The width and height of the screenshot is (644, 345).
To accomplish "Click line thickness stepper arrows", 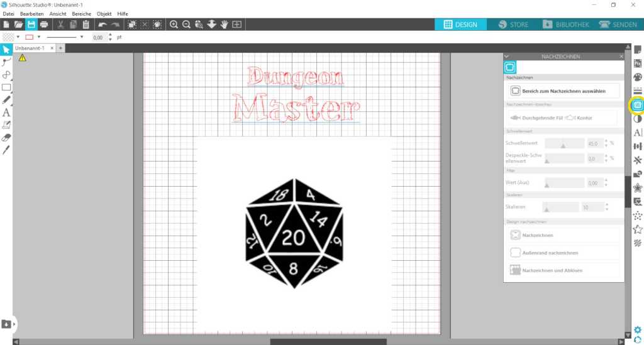I will [x=110, y=37].
